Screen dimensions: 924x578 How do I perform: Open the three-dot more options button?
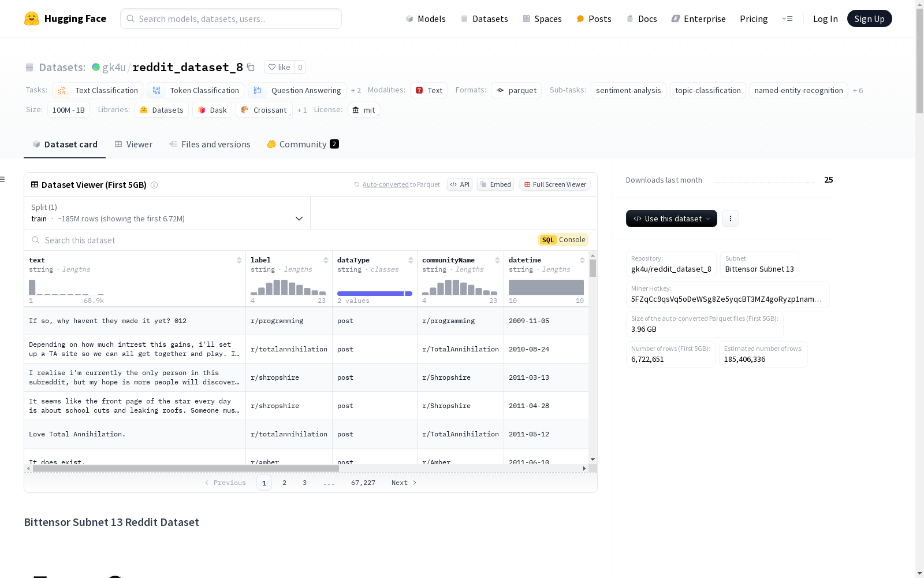tap(731, 218)
